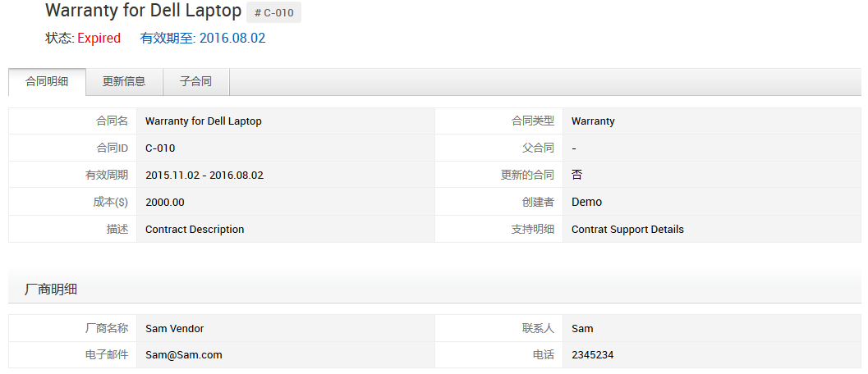Viewport: 868px width, 374px height.
Task: Click the 有效周期 date range value
Action: 204,176
